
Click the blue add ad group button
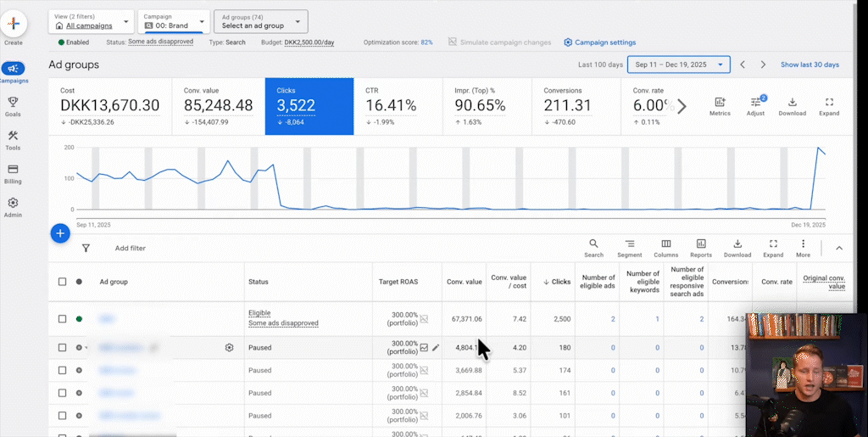(x=59, y=233)
